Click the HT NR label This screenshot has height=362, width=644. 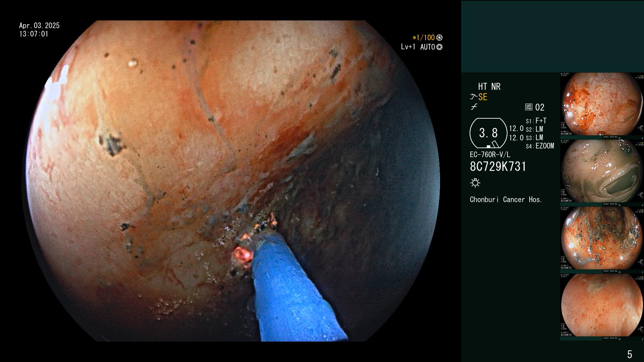[x=489, y=86]
